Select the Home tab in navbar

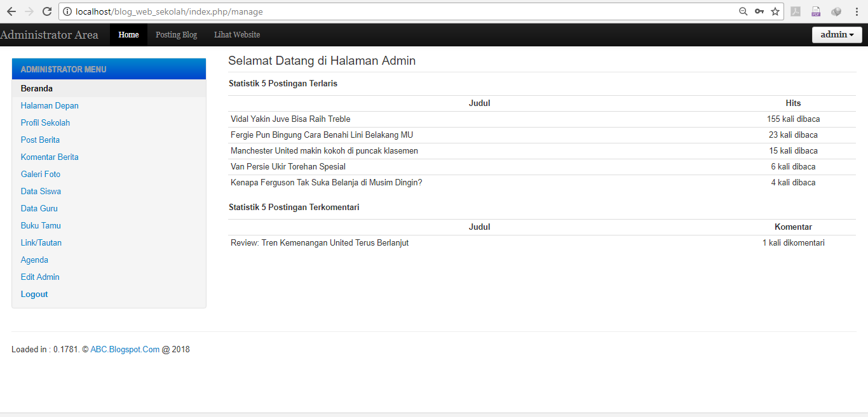coord(128,35)
